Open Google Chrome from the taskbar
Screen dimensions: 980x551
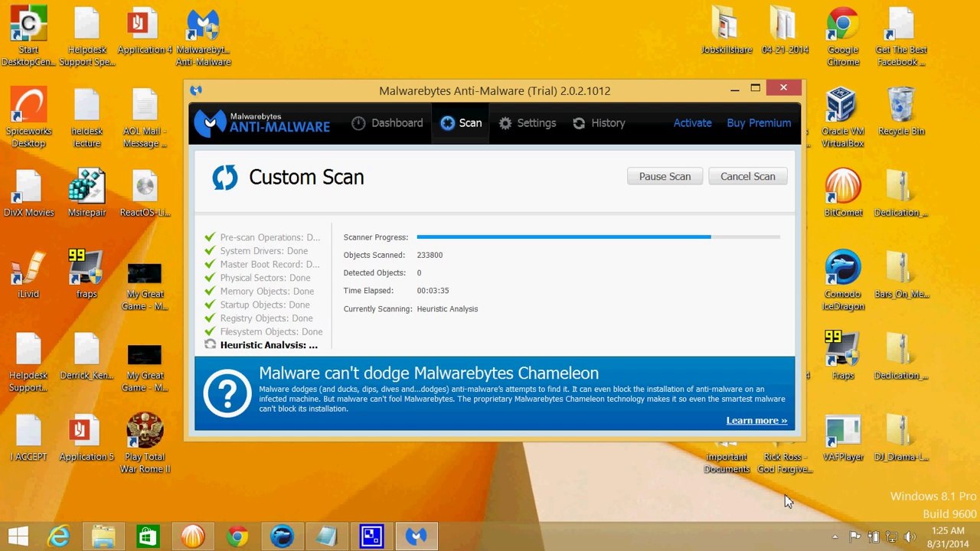237,536
